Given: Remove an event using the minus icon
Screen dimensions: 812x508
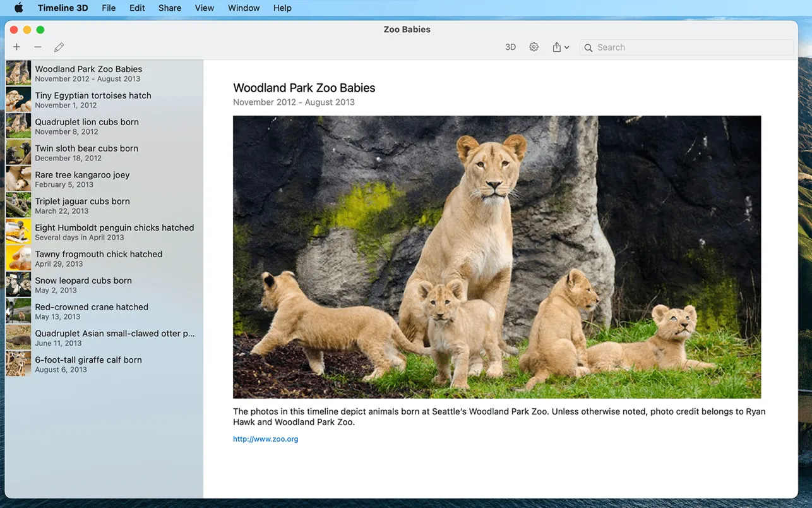Looking at the screenshot, I should [37, 47].
